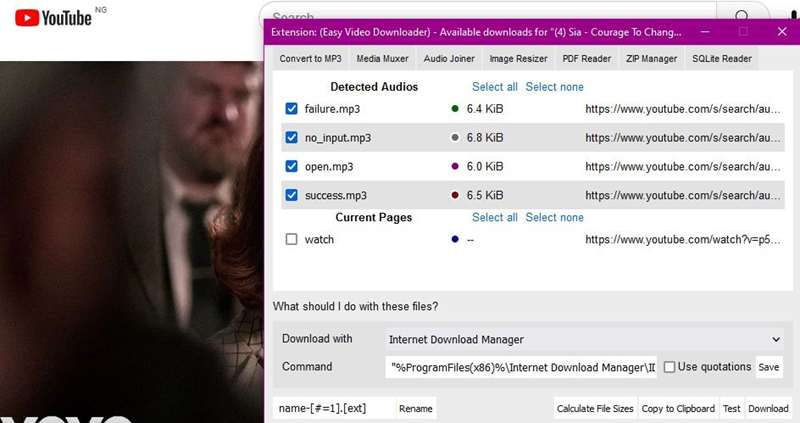The height and width of the screenshot is (423, 800).
Task: Click the purple dot beside open.mp3
Action: (455, 167)
